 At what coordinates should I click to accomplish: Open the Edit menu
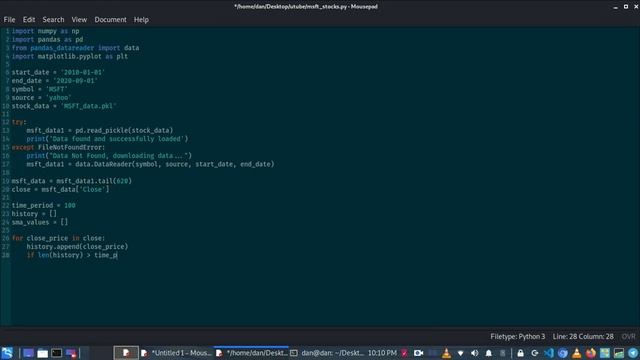(29, 20)
